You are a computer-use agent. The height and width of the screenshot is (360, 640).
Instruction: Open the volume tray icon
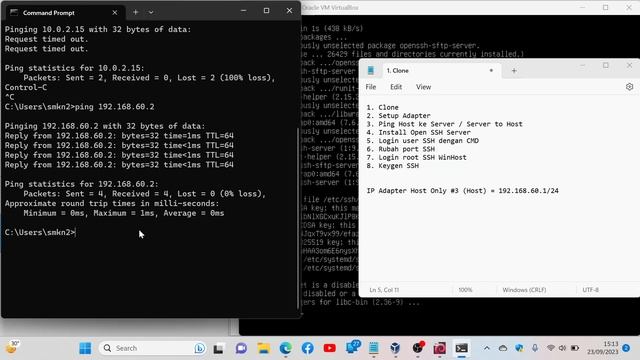click(x=562, y=348)
